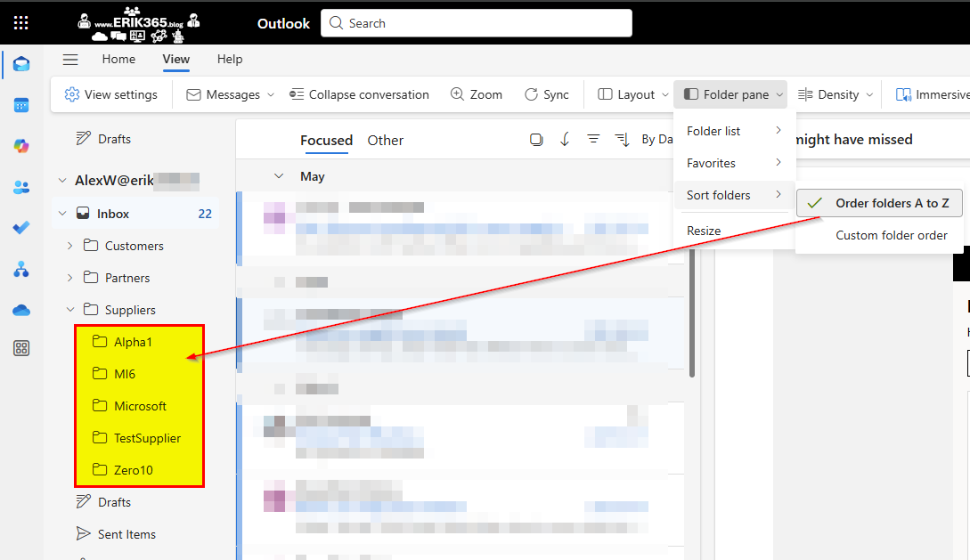Viewport: 970px width, 560px height.
Task: Open View settings gear button
Action: [110, 94]
